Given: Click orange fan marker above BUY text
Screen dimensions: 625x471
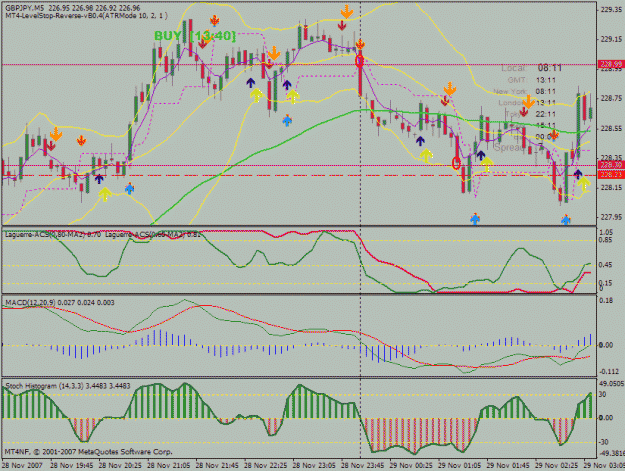Looking at the screenshot, I should [x=215, y=21].
